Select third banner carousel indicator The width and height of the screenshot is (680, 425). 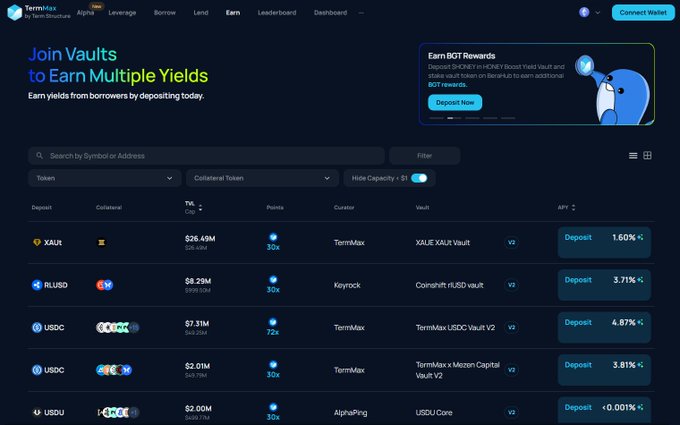click(x=472, y=118)
